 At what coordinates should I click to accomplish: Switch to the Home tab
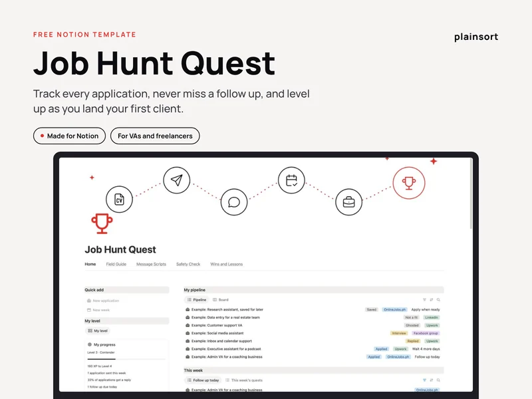[90, 264]
